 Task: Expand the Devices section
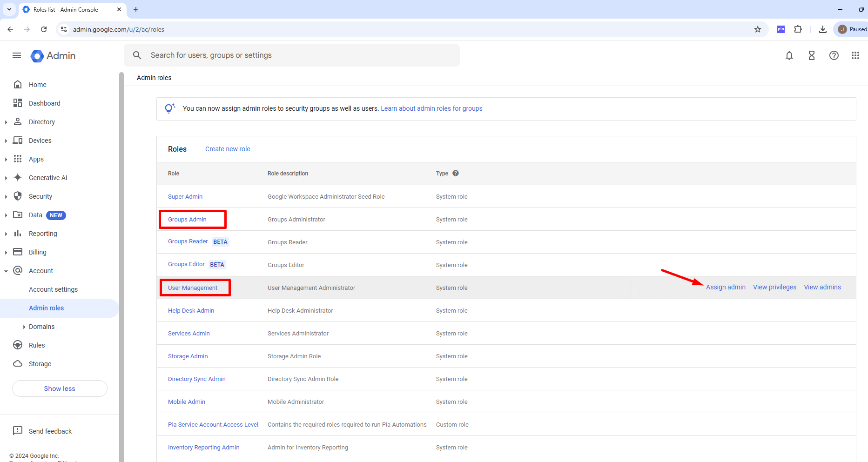point(6,141)
